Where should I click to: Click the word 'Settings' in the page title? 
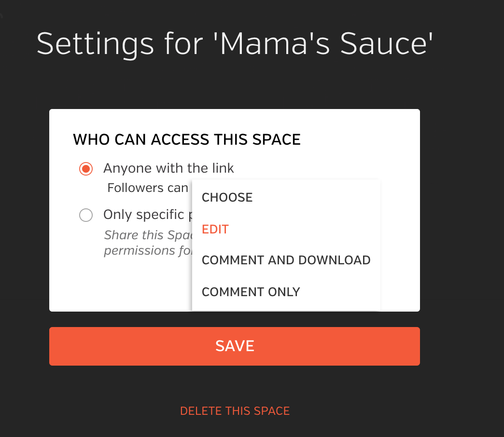pyautogui.click(x=95, y=43)
